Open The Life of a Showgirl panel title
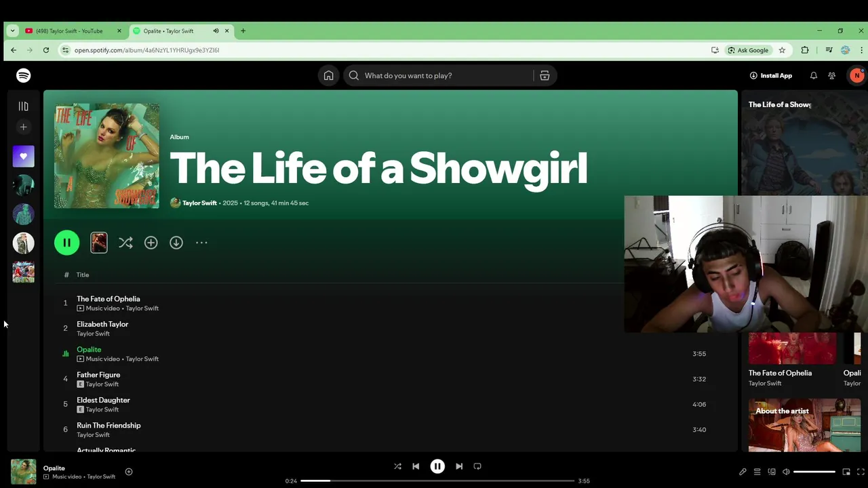868x488 pixels. [780, 104]
